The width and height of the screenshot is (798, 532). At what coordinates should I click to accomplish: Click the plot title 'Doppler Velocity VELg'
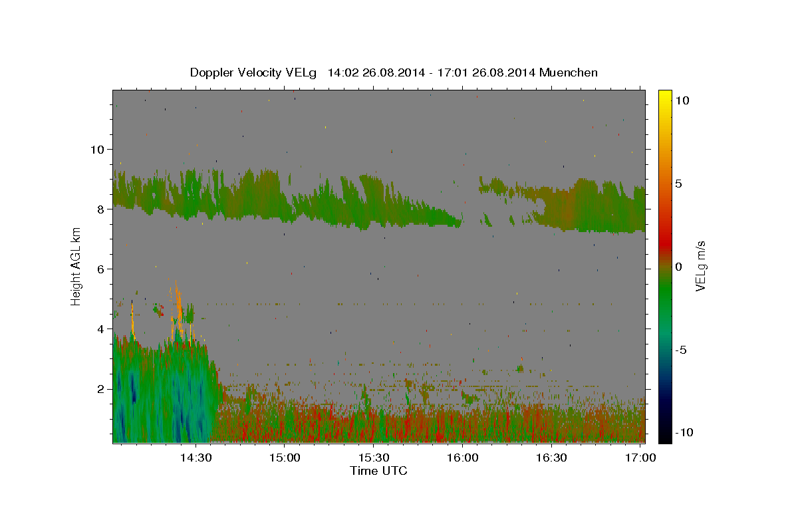click(255, 72)
